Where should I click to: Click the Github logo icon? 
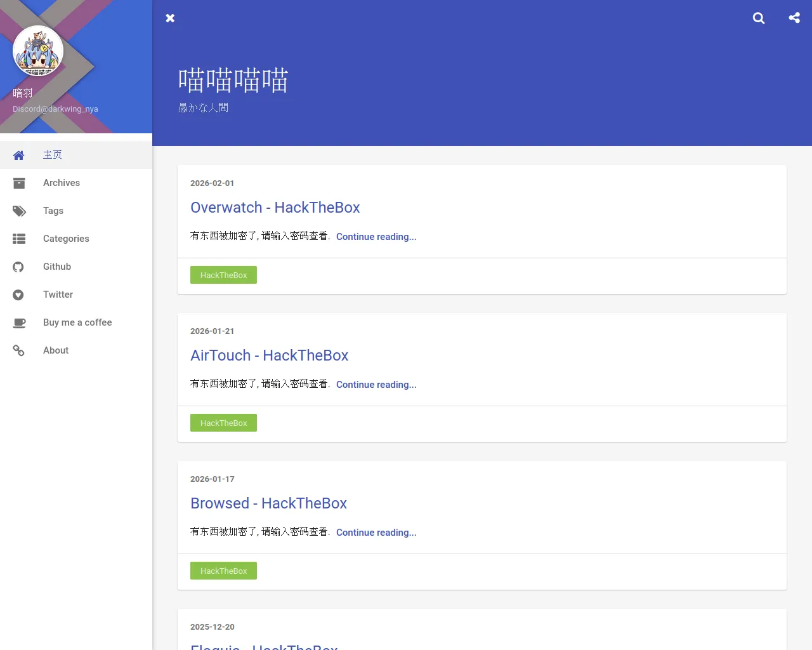[x=18, y=267]
